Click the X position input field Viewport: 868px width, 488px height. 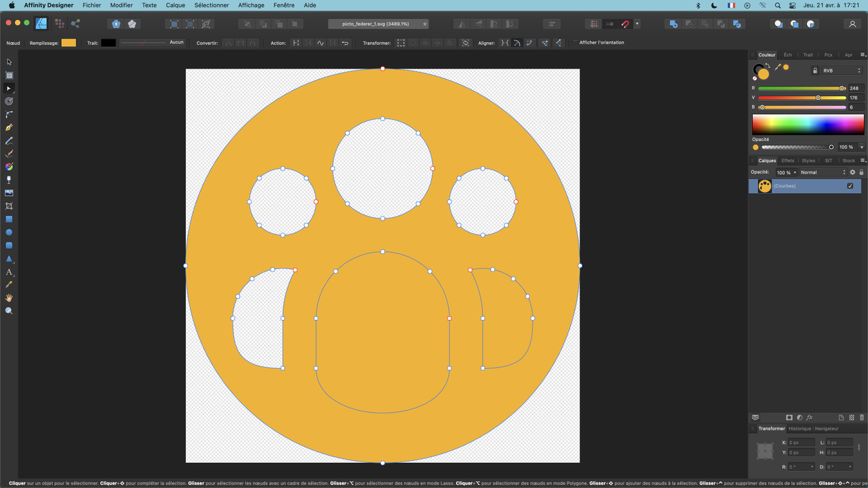(802, 443)
